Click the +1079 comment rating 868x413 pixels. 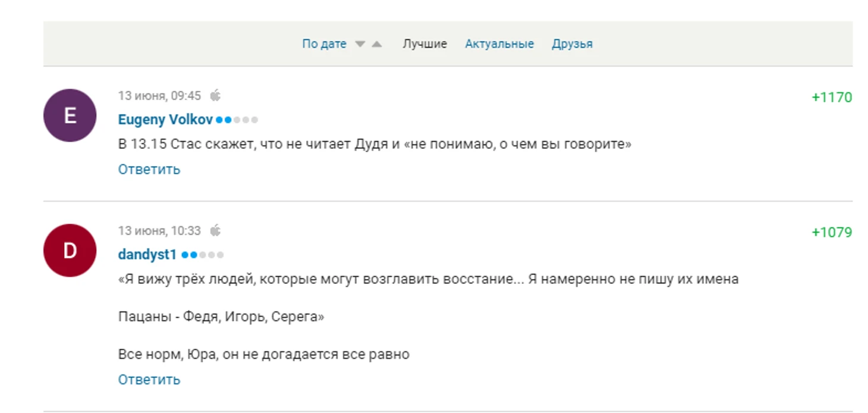(832, 233)
